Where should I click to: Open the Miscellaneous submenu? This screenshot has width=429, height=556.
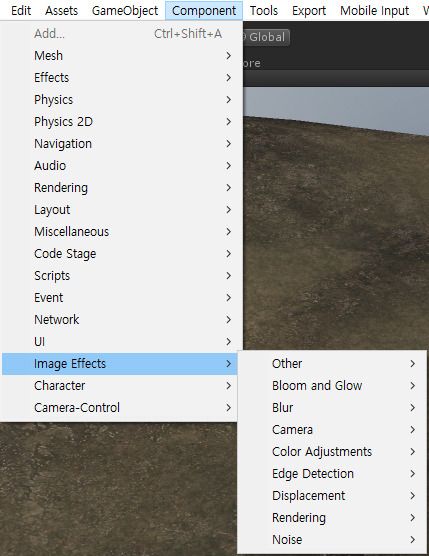(x=119, y=232)
